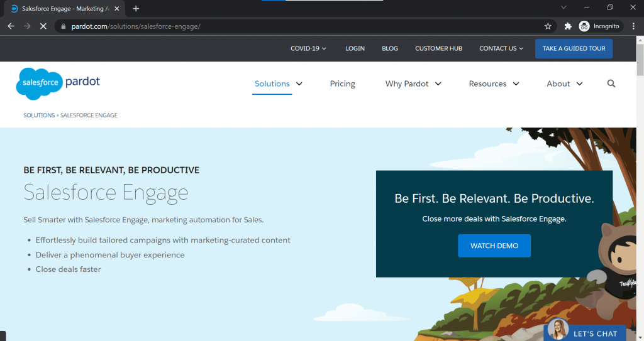Click the padlock site info icon

coord(64,26)
